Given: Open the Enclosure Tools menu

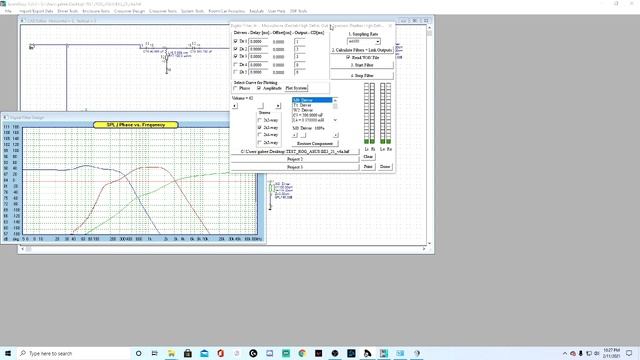Looking at the screenshot, I should click(96, 11).
